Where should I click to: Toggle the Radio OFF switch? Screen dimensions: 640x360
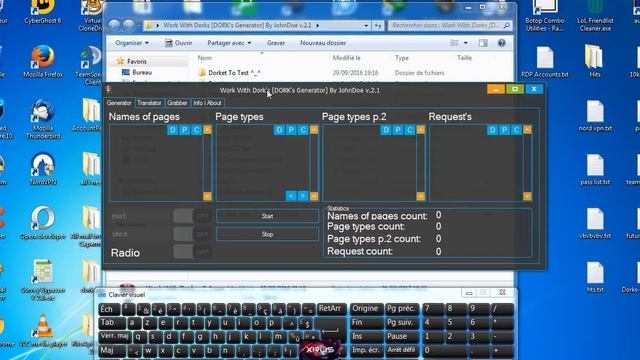[x=192, y=252]
